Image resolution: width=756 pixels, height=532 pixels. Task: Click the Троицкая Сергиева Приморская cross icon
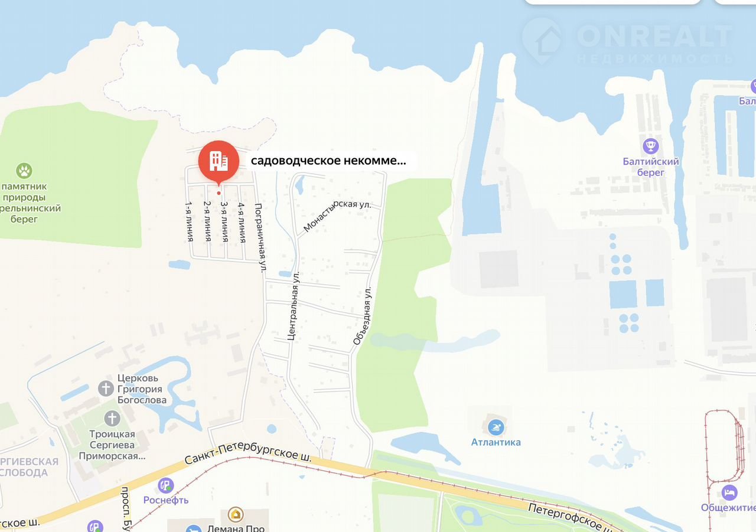coord(112,419)
